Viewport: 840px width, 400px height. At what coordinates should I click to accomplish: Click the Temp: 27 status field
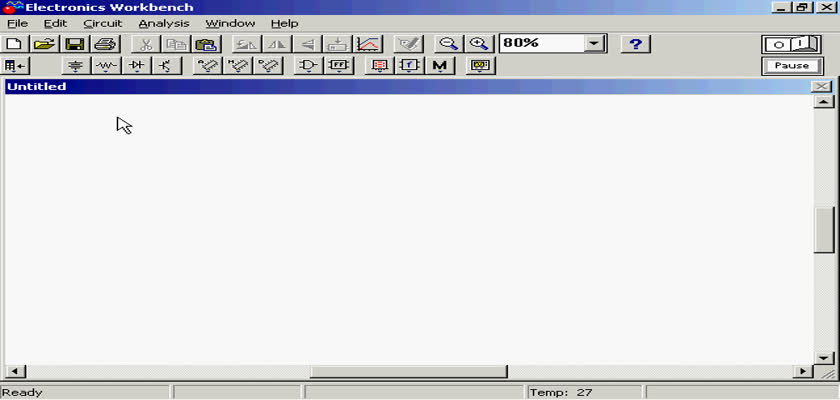pos(584,393)
